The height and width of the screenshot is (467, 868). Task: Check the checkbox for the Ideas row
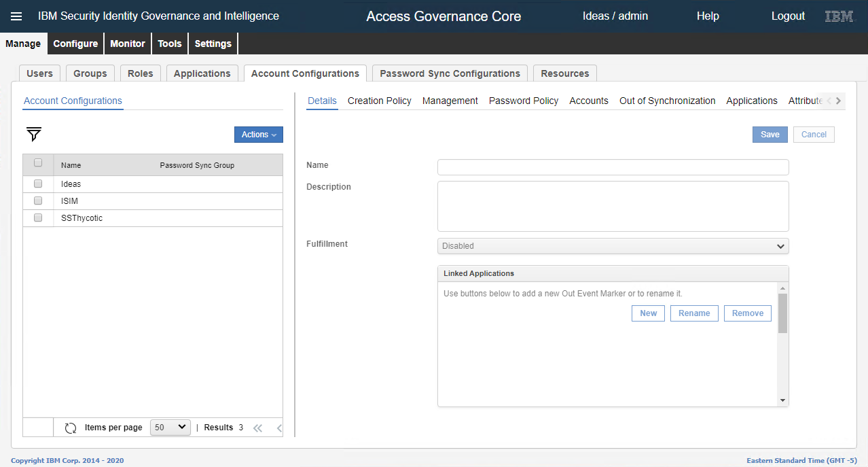tap(38, 184)
